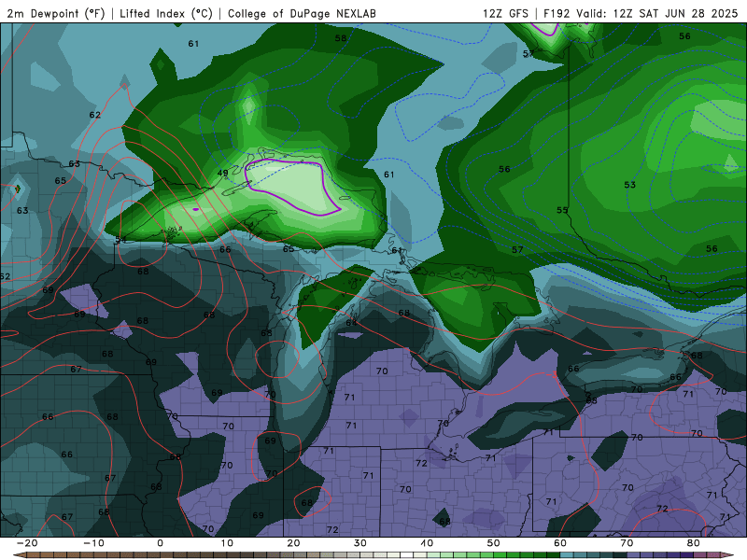Screen dimensions: 747x560
Task: Click the 'College of DuPage NEXLAB' label
Action: (x=302, y=13)
